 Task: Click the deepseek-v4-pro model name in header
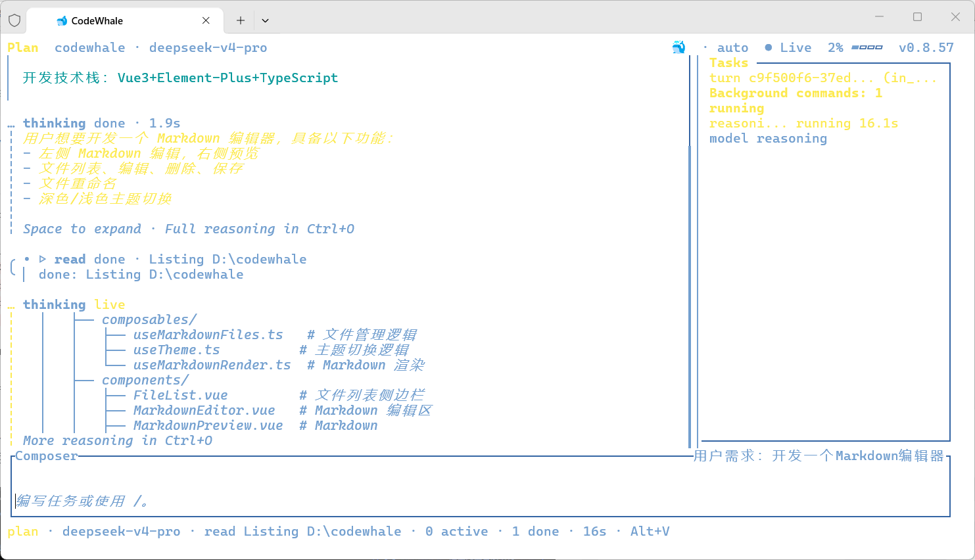(208, 47)
